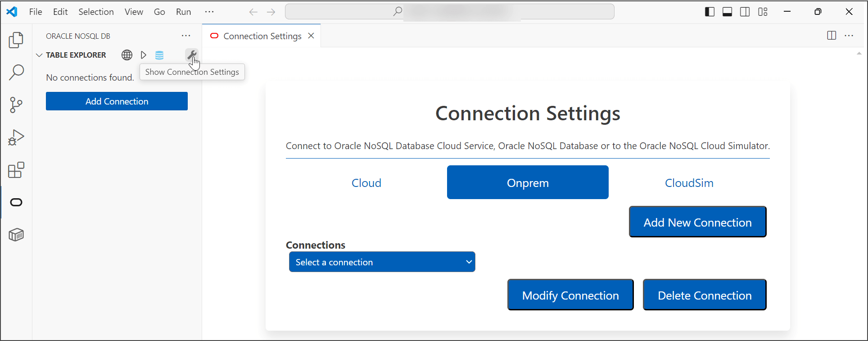Click the wrench Show Connection Settings icon

(192, 55)
